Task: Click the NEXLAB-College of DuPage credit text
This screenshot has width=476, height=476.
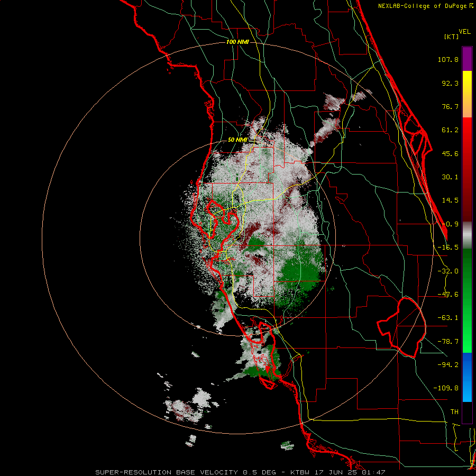Action: (x=423, y=6)
